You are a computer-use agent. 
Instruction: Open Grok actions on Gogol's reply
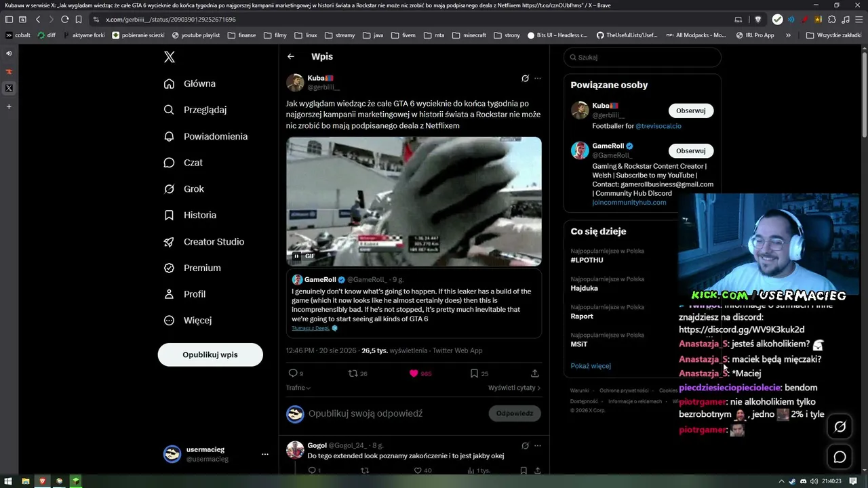point(525,445)
